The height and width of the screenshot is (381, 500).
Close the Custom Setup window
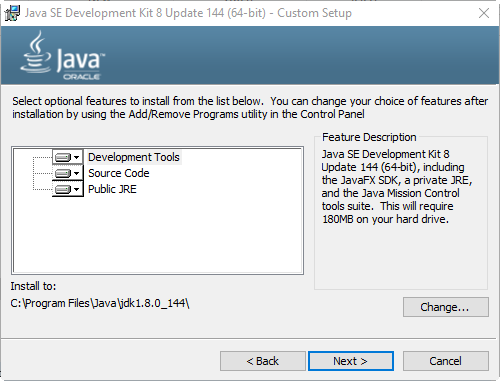pos(484,13)
